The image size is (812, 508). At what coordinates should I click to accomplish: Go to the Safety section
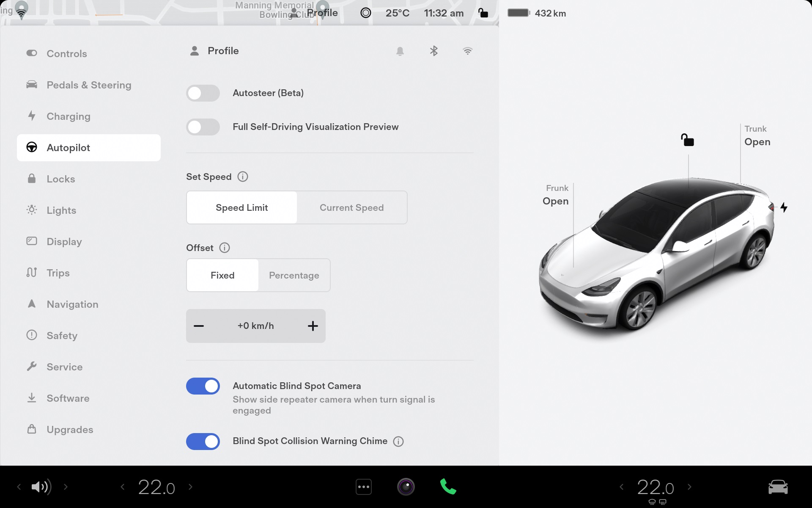point(62,336)
